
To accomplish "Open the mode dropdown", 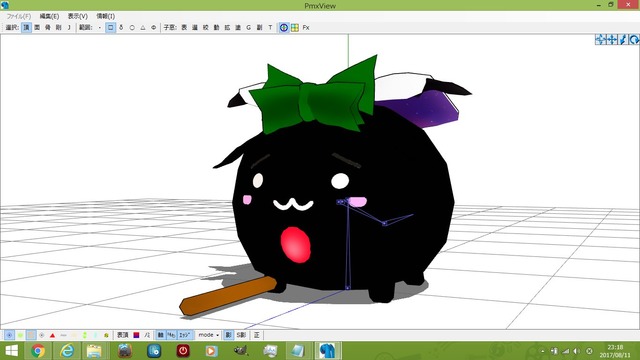I will (x=209, y=335).
